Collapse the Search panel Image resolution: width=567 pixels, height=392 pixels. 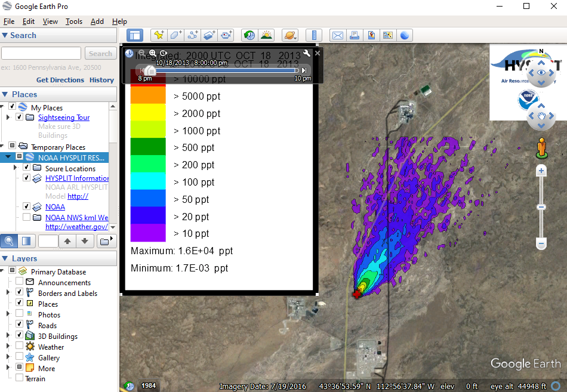point(5,35)
